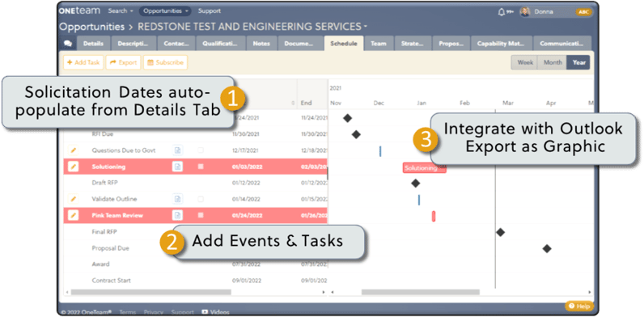644x317 pixels.
Task: Open the Notes tab
Action: [x=261, y=44]
